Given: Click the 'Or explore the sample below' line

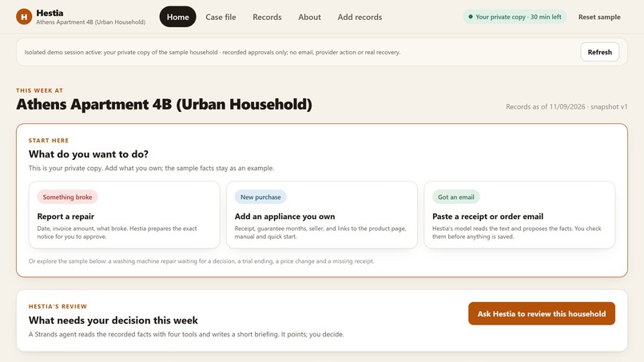Looking at the screenshot, I should pyautogui.click(x=201, y=261).
